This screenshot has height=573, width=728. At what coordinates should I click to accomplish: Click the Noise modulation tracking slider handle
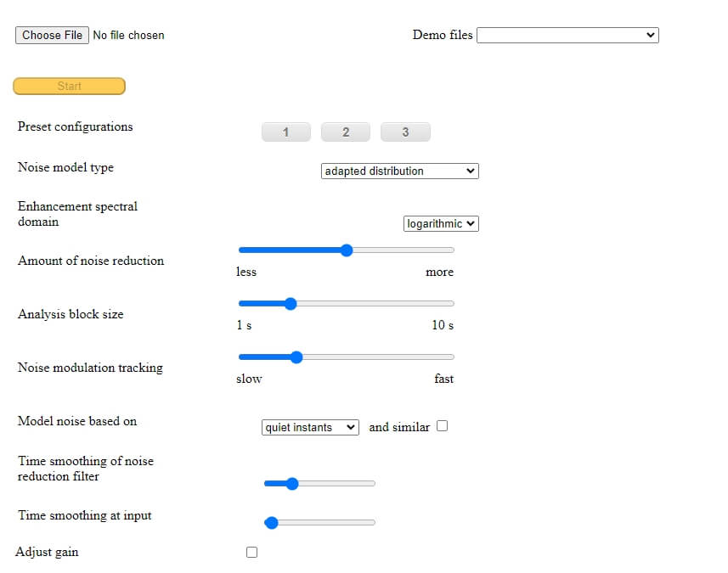296,357
